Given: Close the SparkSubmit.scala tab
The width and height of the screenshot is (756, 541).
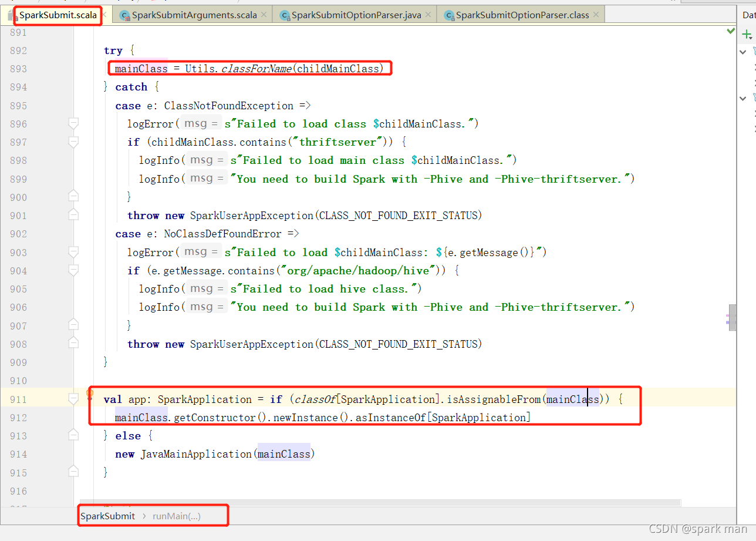Looking at the screenshot, I should click(104, 15).
